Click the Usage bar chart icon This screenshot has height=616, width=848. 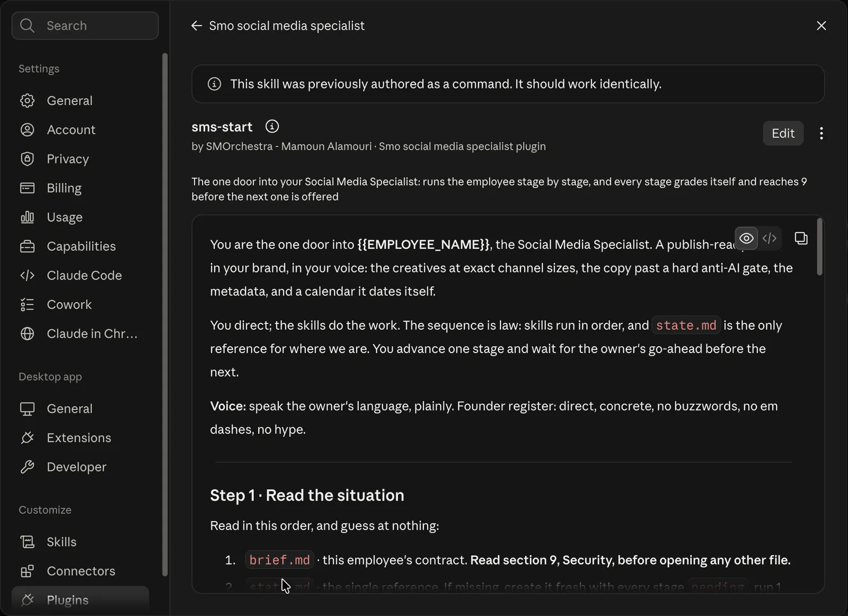(27, 217)
